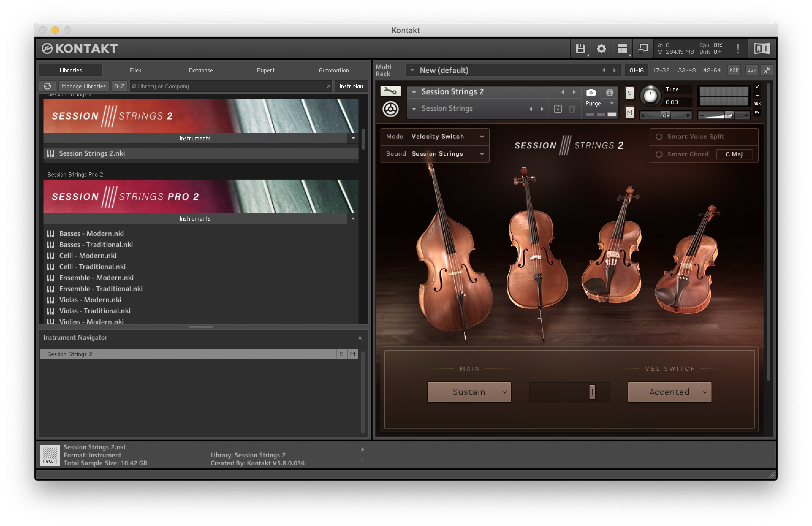Select previous instrument for Session Strings 2
The height and width of the screenshot is (526, 812).
pyautogui.click(x=562, y=92)
